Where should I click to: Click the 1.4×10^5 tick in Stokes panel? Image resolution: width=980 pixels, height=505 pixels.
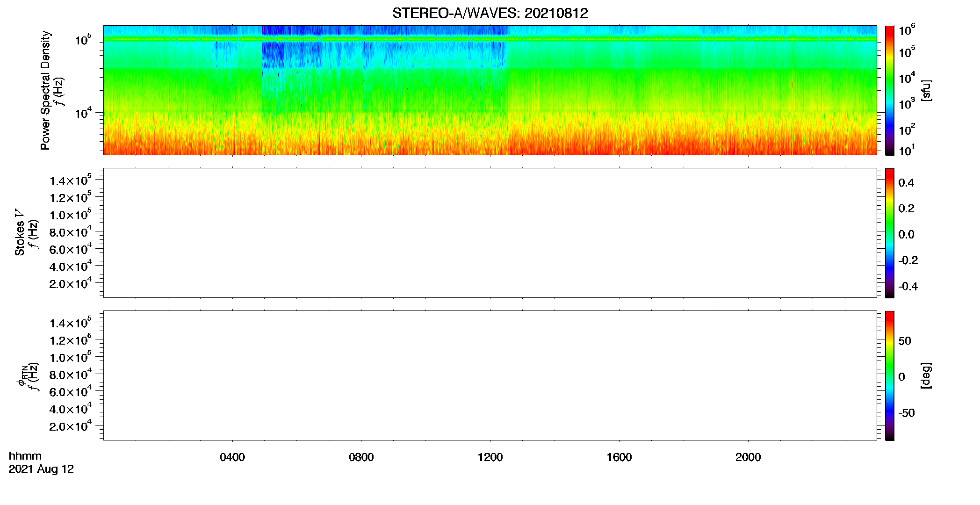(71, 180)
